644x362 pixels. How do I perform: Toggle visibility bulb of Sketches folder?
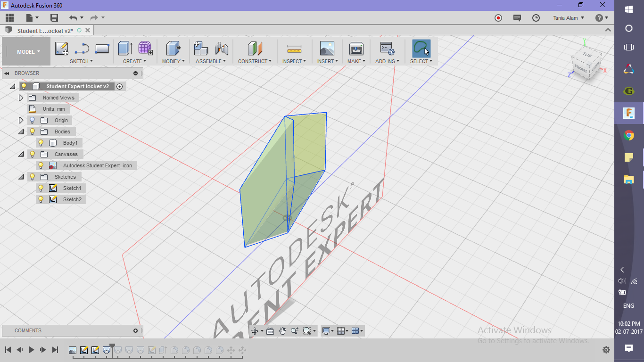[x=33, y=177]
